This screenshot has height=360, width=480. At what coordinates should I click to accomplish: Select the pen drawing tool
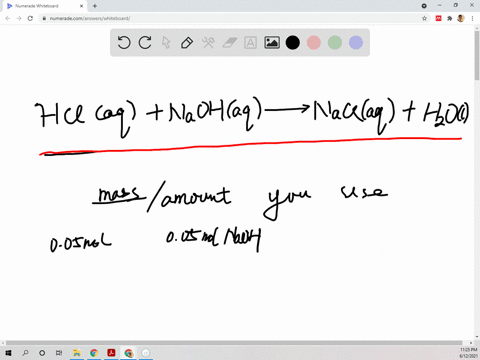click(x=187, y=43)
